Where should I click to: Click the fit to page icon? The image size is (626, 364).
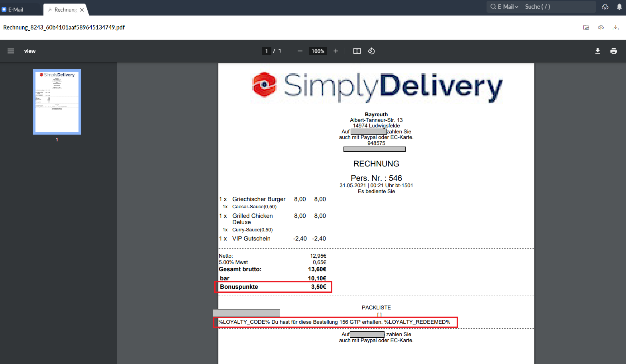(x=357, y=51)
